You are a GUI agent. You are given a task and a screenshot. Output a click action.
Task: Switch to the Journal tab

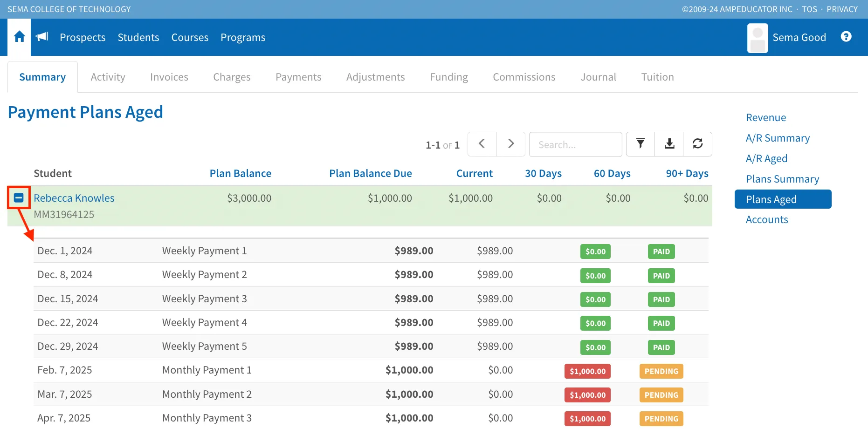(598, 77)
